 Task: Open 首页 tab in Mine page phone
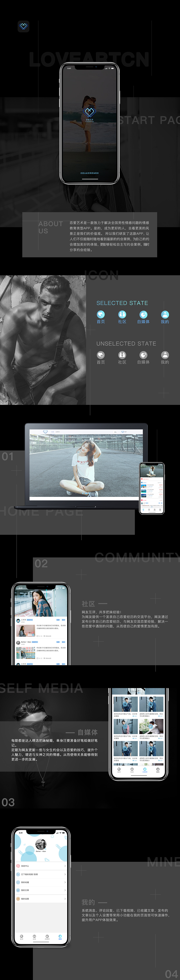click(x=22, y=937)
